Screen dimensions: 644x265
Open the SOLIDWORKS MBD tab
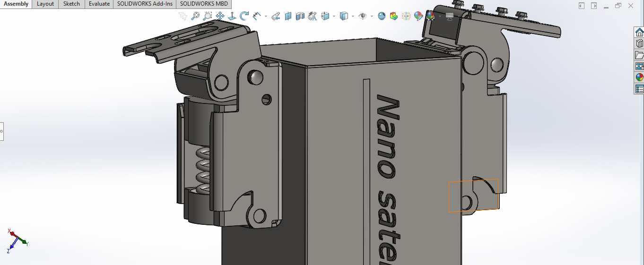click(x=204, y=4)
